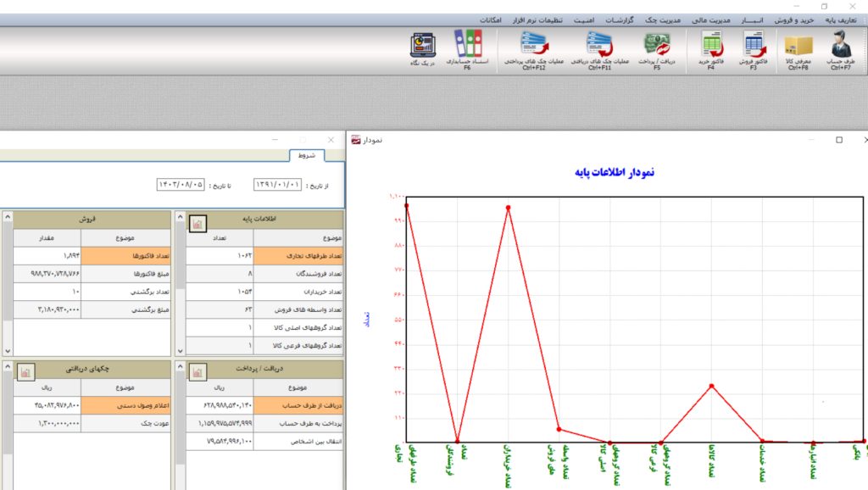Open the تعاریف پایه menu

click(x=840, y=20)
